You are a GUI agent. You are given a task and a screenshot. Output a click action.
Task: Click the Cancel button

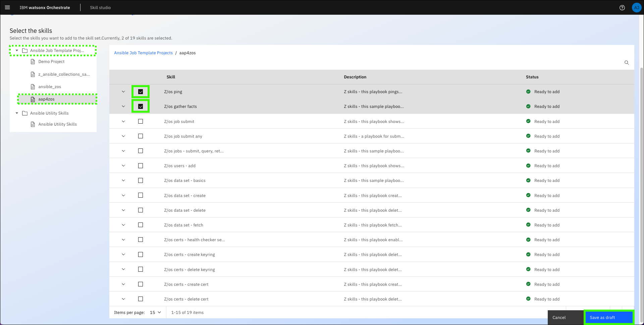click(559, 317)
